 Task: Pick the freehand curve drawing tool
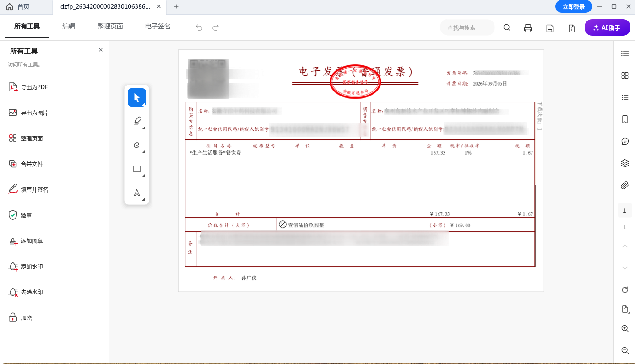pyautogui.click(x=137, y=145)
